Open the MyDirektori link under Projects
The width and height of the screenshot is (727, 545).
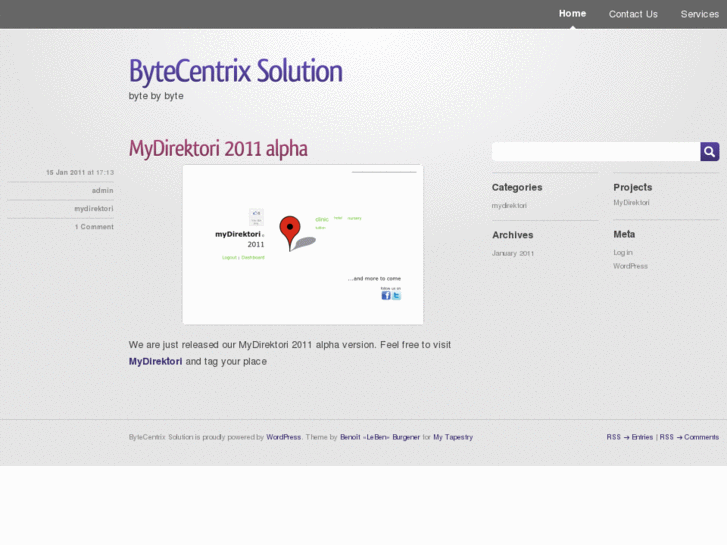coord(631,203)
